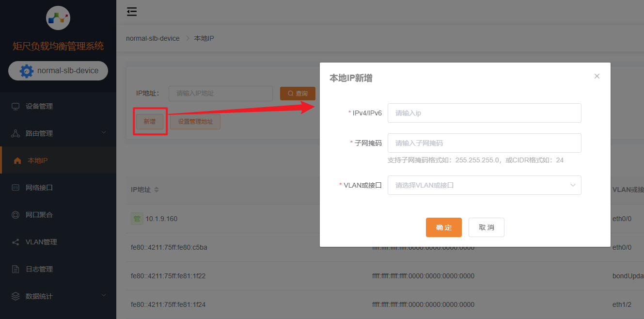Confirm the dialog with 确定 button
Viewport: 644px width, 319px height.
[443, 227]
